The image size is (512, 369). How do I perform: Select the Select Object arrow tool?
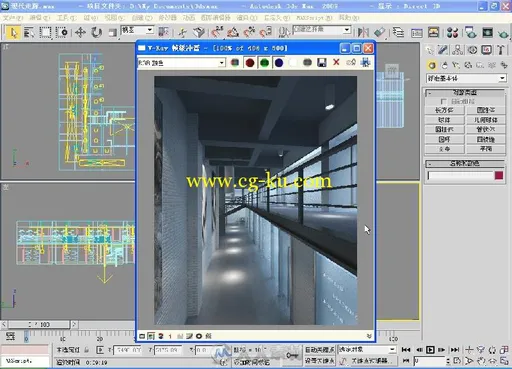[x=13, y=32]
